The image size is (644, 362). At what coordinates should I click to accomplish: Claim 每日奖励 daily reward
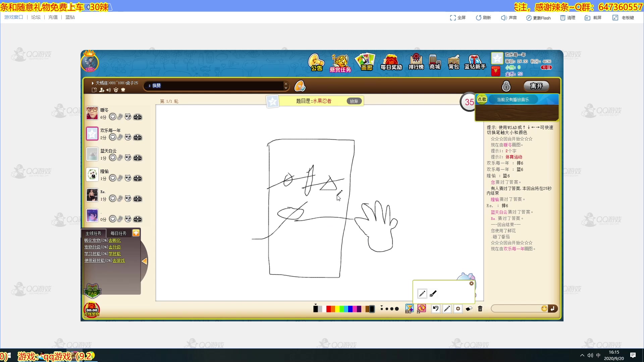(391, 62)
